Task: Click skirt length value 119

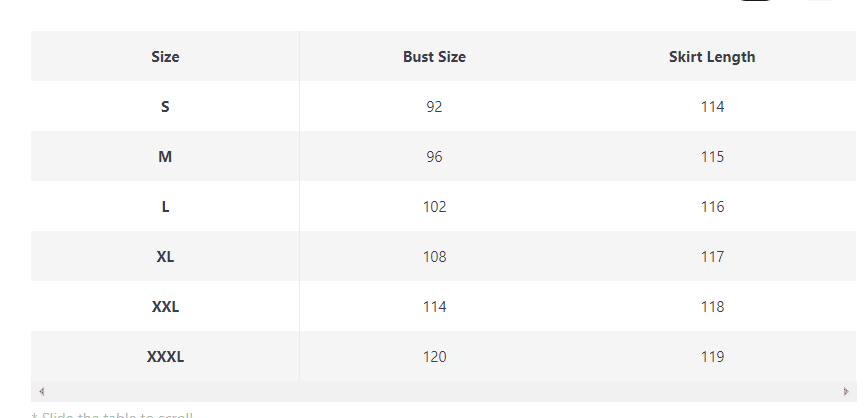Action: coord(712,357)
